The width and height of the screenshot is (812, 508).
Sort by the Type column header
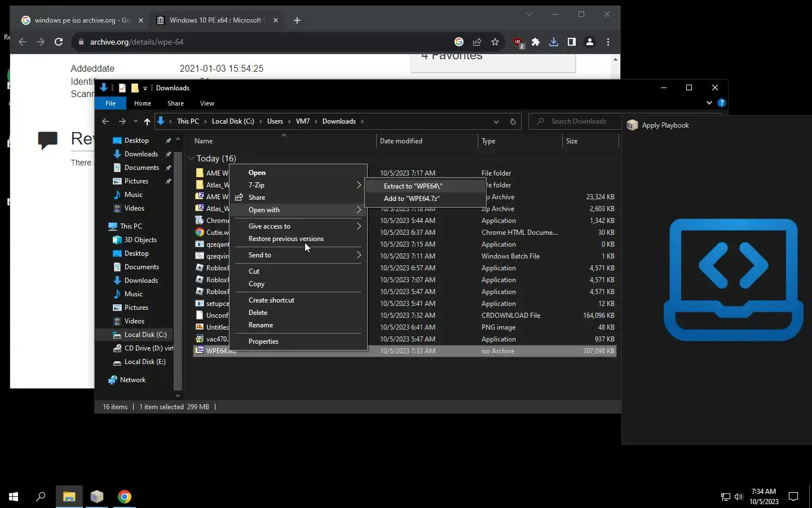(520, 141)
